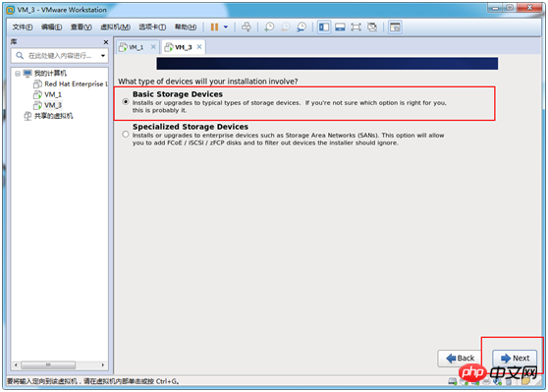
Task: Click the hard disk status bar icon
Action: point(453,381)
